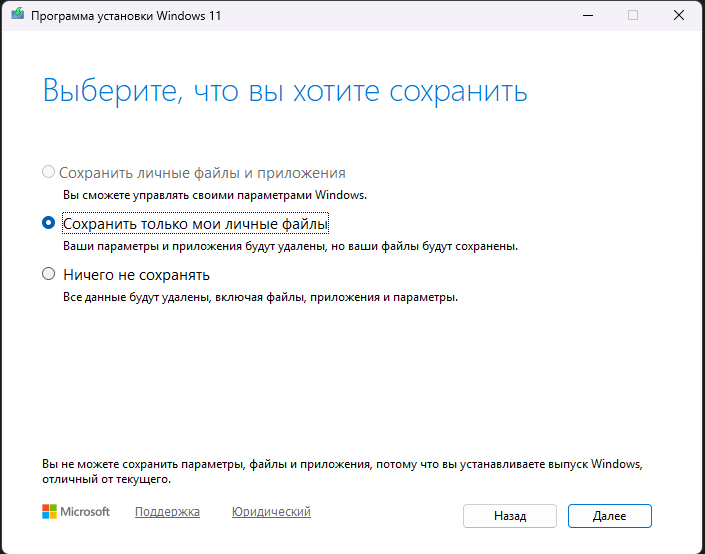Open the 'Поддержка' link

167,512
